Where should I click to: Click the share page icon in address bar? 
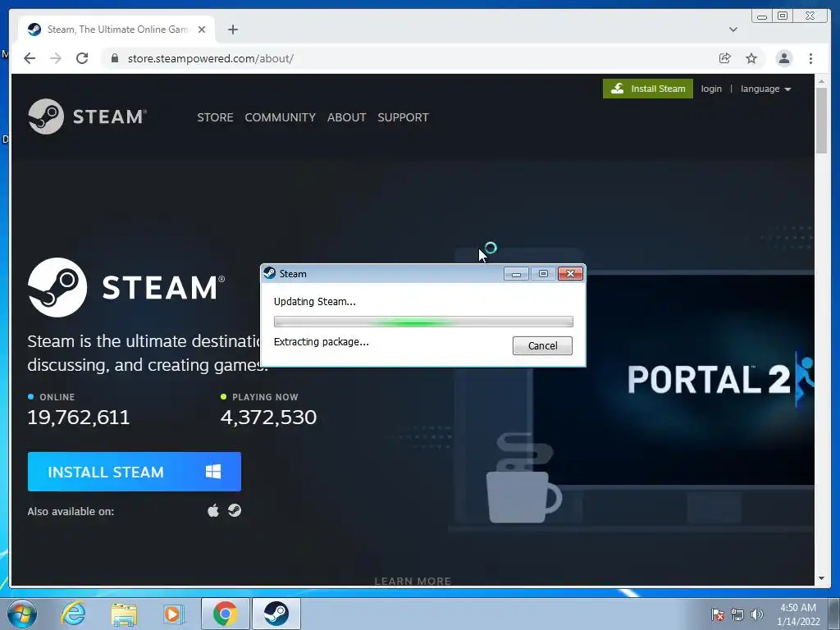pos(725,58)
